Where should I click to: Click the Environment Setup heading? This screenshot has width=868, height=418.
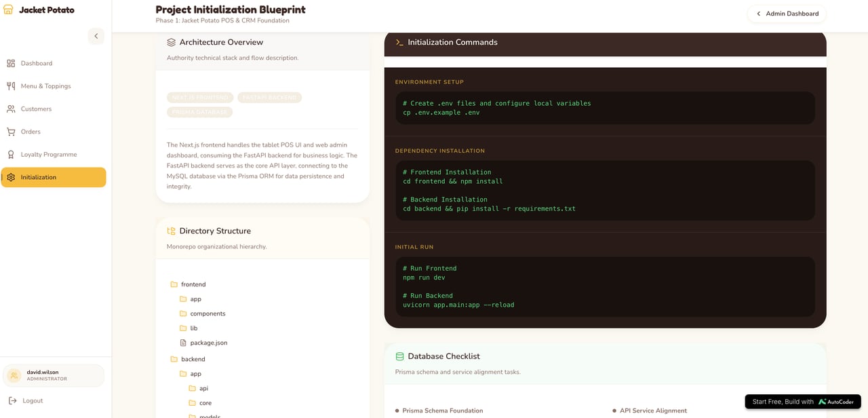tap(429, 82)
